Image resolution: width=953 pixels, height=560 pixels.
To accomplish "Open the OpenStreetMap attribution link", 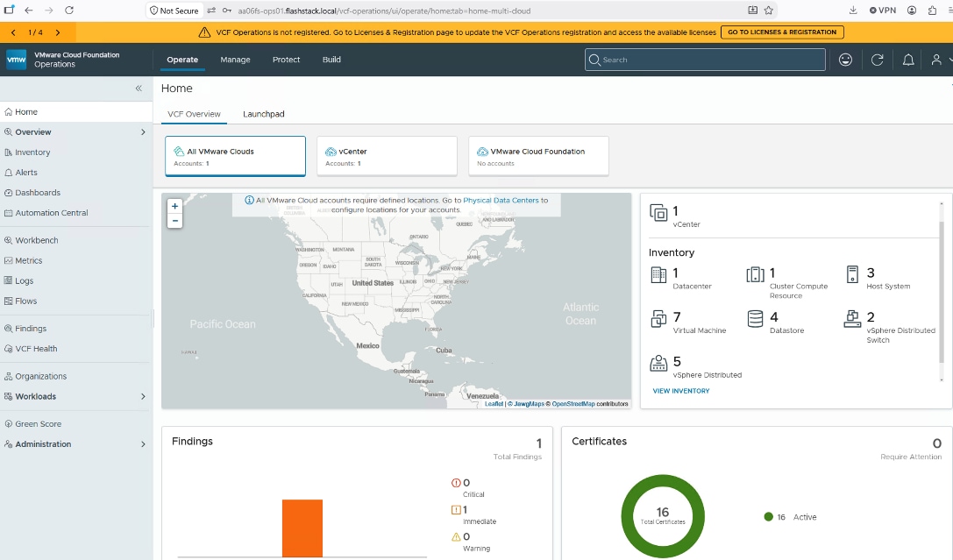I will coord(573,404).
